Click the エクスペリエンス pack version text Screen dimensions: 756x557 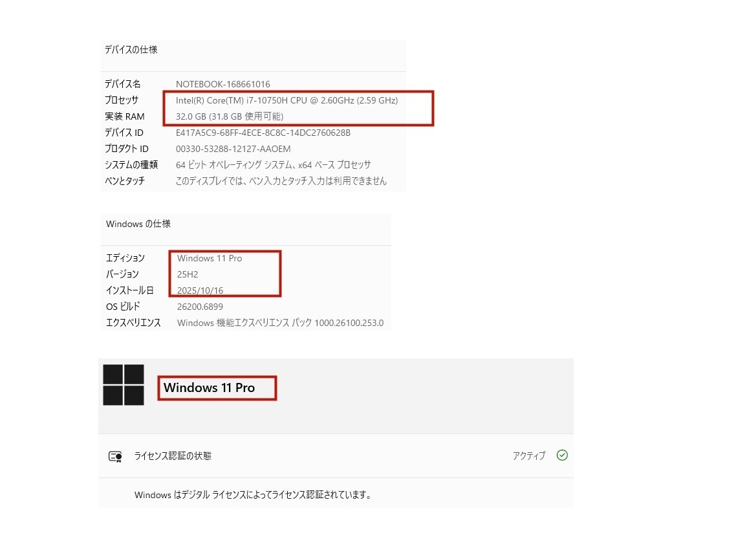pyautogui.click(x=280, y=323)
